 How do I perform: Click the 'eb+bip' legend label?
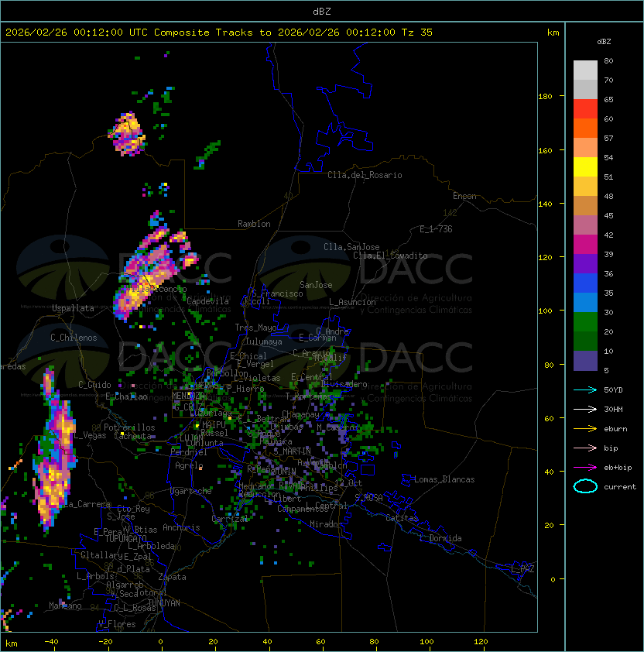point(618,468)
